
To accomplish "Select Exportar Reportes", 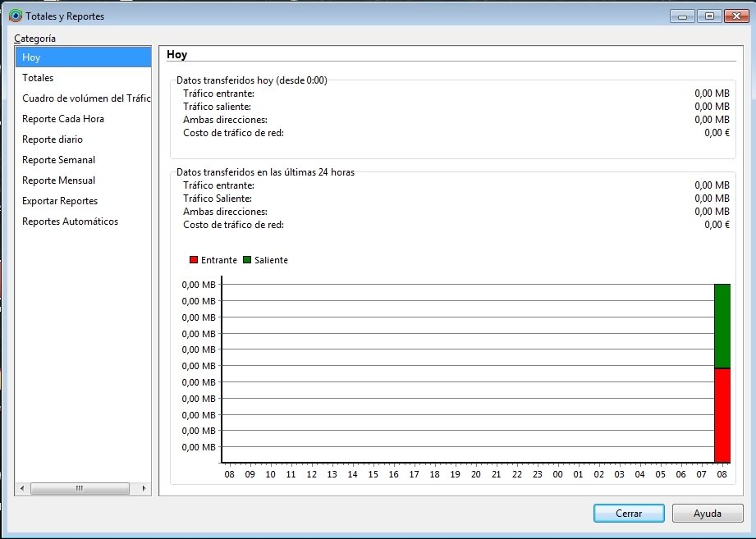I will pyautogui.click(x=84, y=201).
